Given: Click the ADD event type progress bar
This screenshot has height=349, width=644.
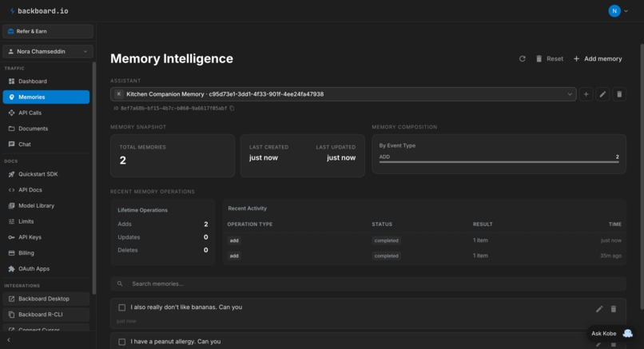Looking at the screenshot, I should pos(499,162).
